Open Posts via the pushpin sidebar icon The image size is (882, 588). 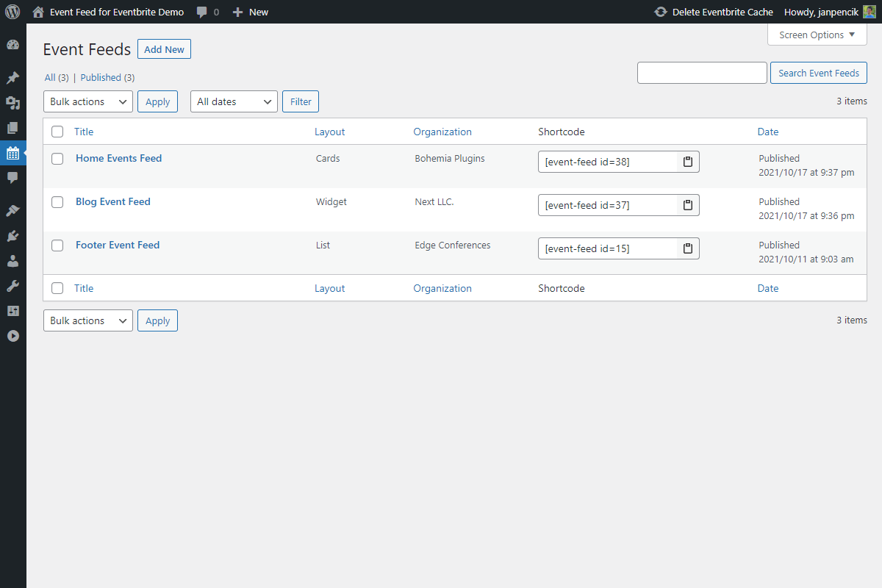click(12, 78)
